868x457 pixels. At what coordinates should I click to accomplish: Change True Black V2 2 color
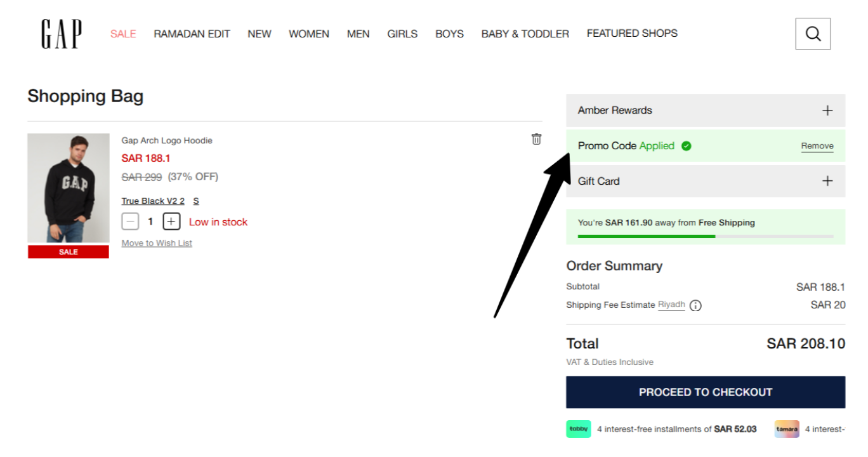point(153,201)
